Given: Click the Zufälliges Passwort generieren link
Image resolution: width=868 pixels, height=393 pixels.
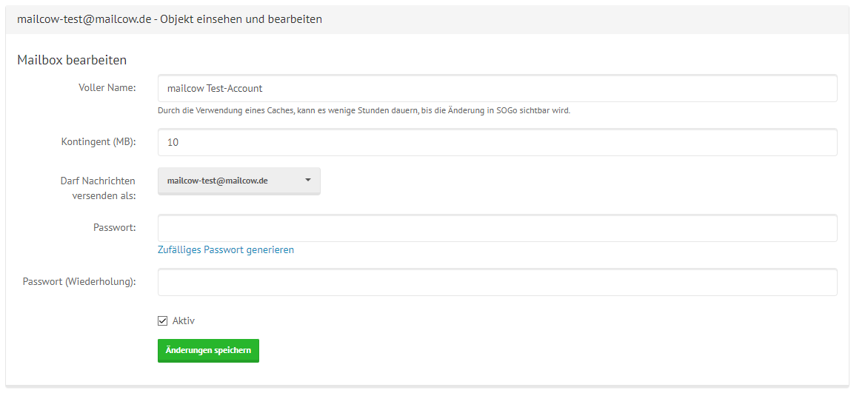Looking at the screenshot, I should (226, 250).
